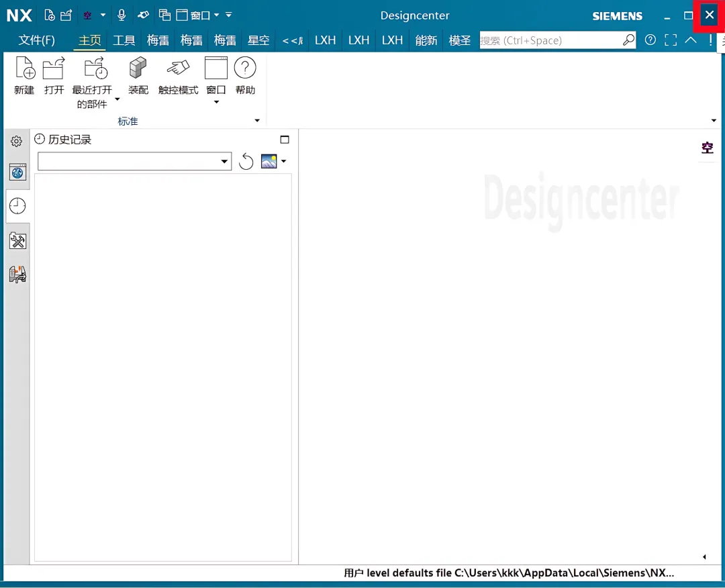This screenshot has height=588, width=725.
Task: Expand the ribbon 窗口 dropdown arrow
Action: tap(216, 102)
